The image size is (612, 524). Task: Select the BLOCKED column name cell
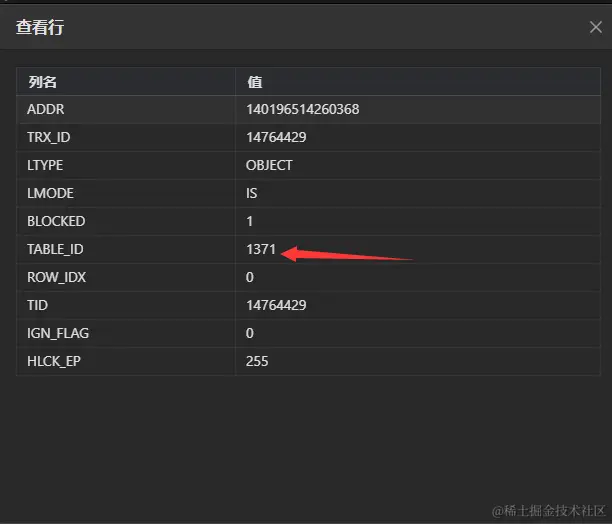[x=126, y=221]
